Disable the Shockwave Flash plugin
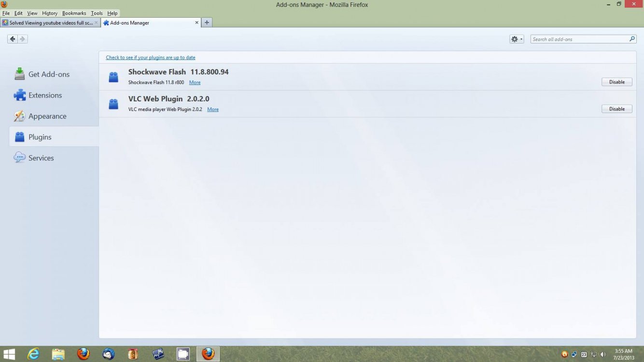The width and height of the screenshot is (644, 362). click(x=617, y=82)
